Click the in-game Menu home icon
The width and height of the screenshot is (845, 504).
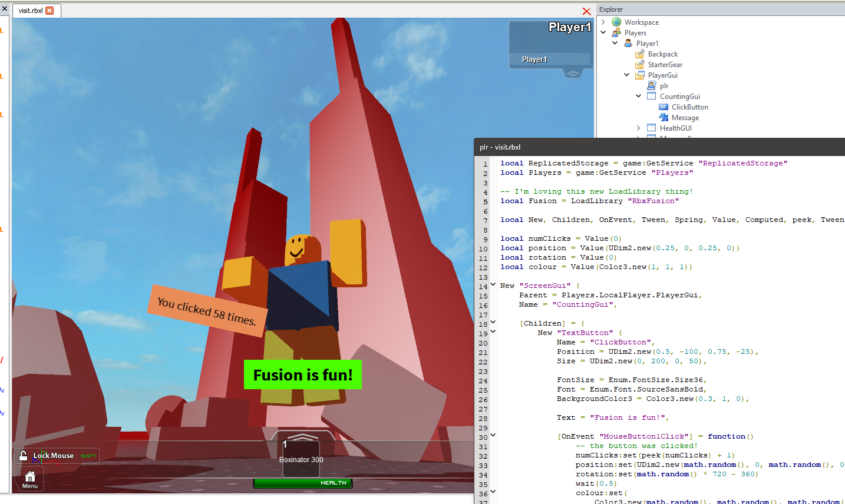click(30, 476)
